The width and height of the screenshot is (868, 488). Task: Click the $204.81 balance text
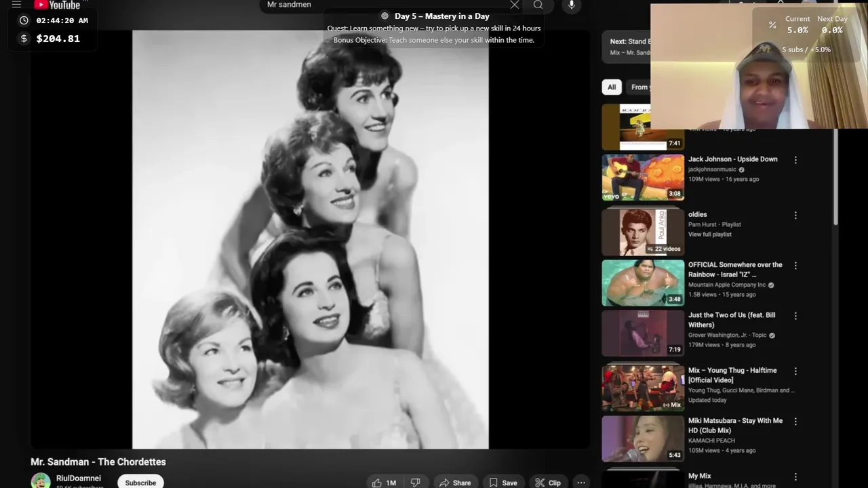pos(58,39)
